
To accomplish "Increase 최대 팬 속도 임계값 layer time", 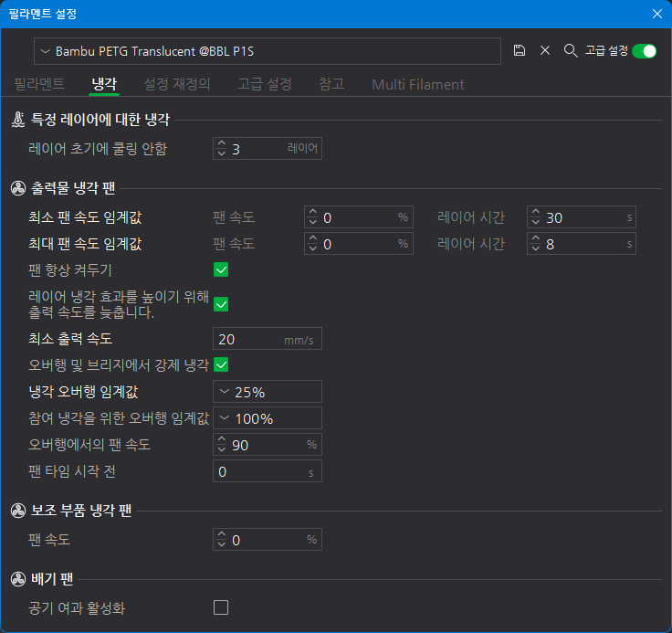I will [535, 239].
